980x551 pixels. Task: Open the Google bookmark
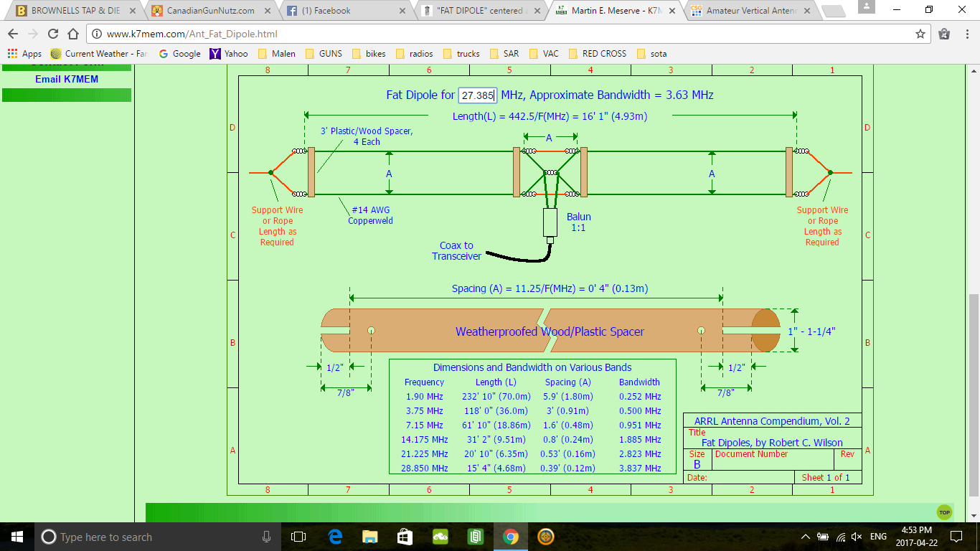179,54
